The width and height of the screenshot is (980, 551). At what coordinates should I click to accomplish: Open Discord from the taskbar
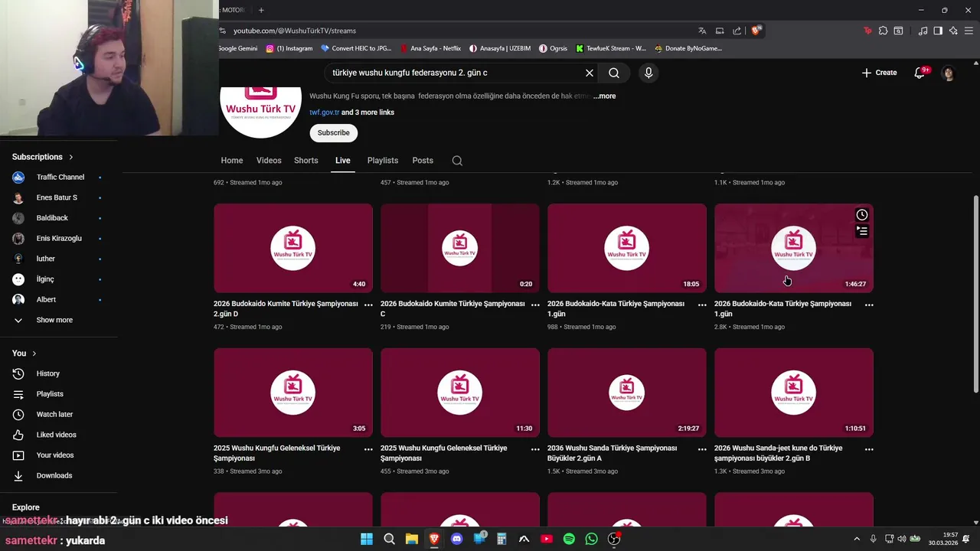click(x=457, y=539)
